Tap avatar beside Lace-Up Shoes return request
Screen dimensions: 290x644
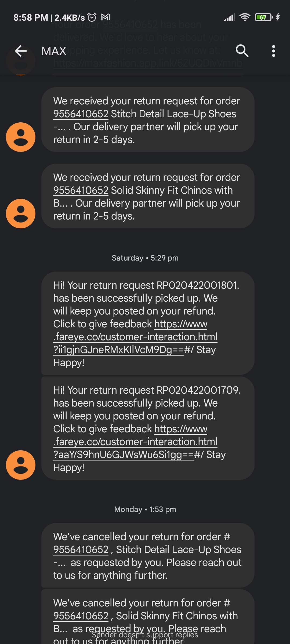click(21, 137)
